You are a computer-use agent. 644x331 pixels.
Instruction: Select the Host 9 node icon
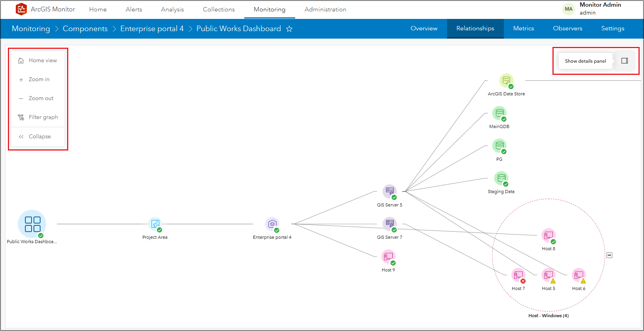tap(388, 257)
